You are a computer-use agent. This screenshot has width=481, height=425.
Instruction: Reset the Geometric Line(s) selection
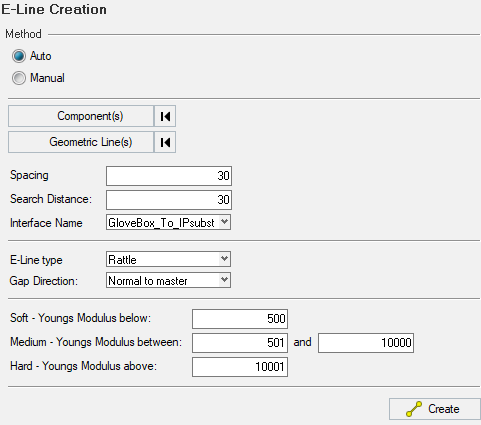click(x=165, y=142)
